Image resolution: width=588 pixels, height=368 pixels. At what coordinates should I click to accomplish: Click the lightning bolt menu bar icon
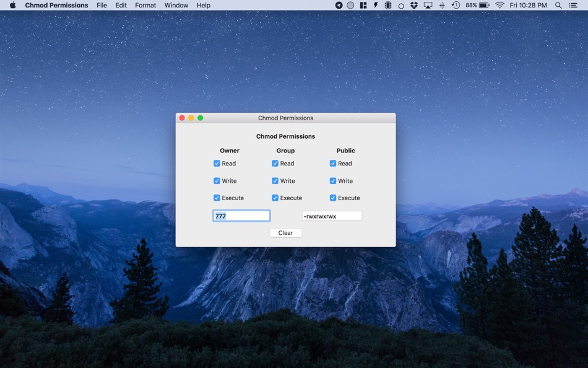tap(376, 6)
